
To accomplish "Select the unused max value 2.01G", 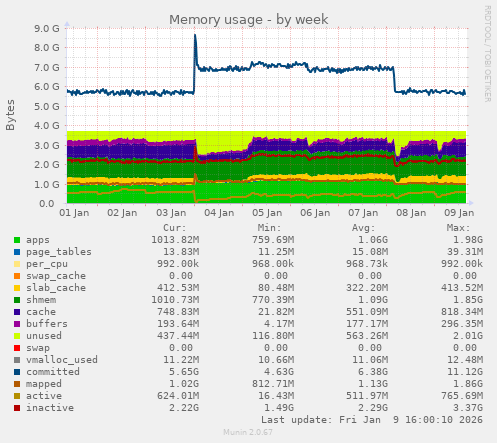I will tap(468, 336).
